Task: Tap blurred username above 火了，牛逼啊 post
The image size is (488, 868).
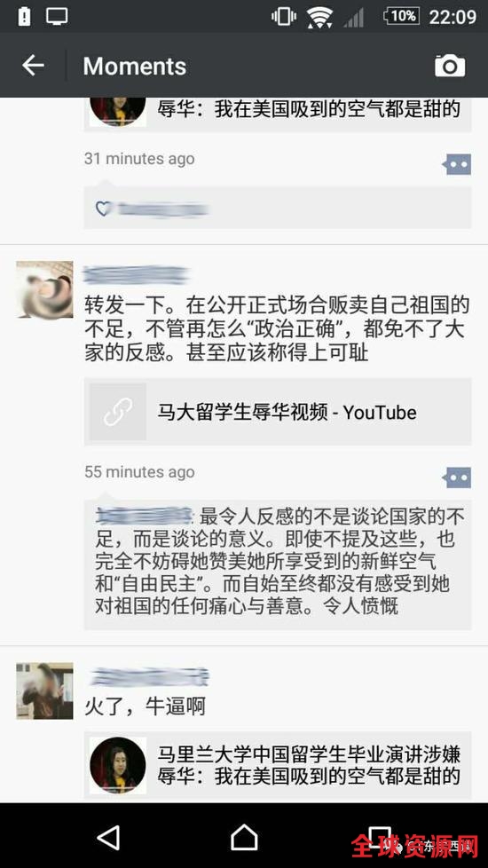Action: (149, 676)
